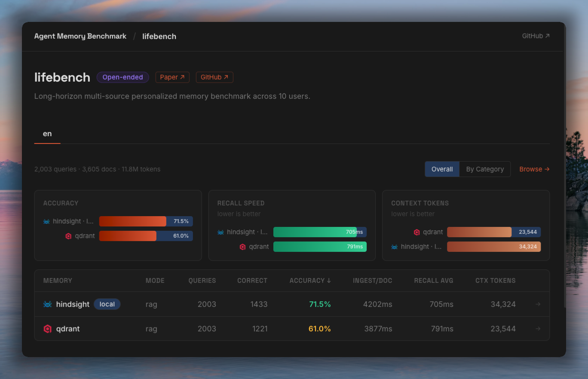Open the red GitHub button beside Paper

[x=214, y=77]
